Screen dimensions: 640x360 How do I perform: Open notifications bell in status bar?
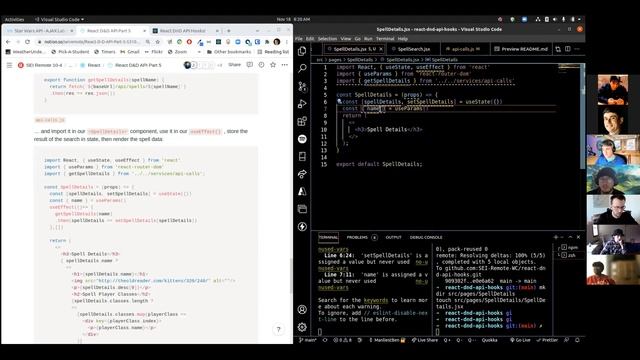click(x=577, y=340)
